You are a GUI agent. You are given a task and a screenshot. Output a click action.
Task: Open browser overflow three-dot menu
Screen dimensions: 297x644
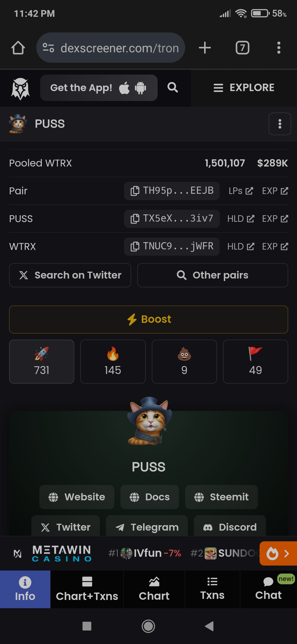click(x=279, y=48)
